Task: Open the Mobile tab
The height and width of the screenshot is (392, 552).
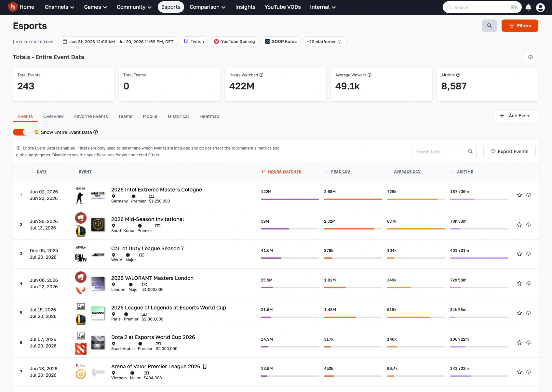Action: pos(150,116)
